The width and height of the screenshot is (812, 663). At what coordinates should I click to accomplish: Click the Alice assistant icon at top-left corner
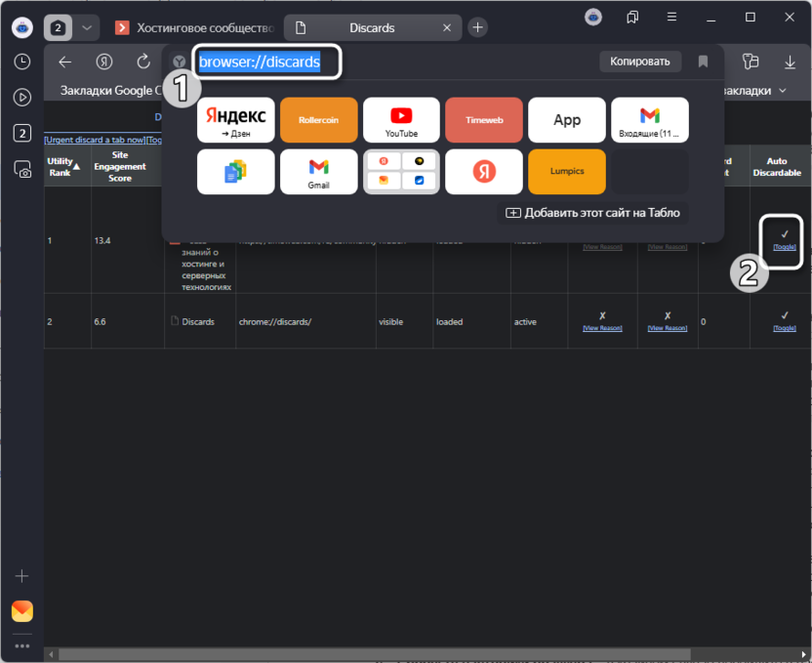click(22, 27)
